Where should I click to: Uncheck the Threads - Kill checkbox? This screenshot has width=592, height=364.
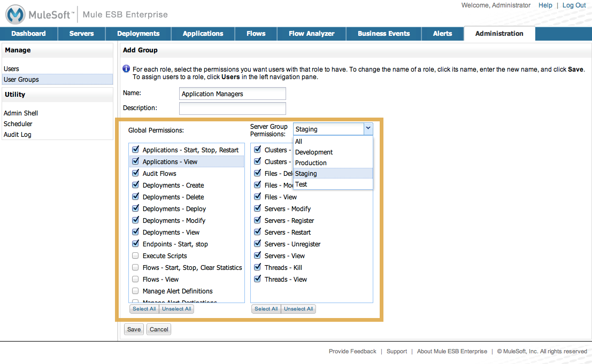pos(257,267)
